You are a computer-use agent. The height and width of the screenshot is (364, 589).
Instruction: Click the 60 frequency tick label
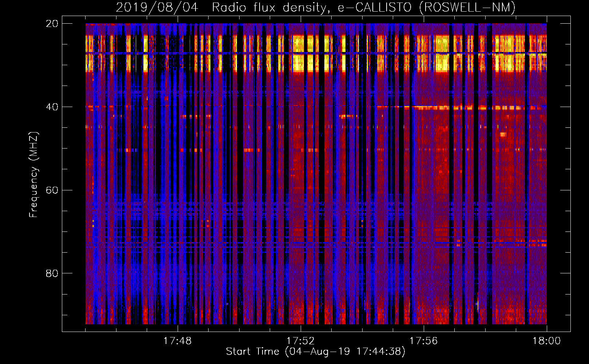(52, 190)
